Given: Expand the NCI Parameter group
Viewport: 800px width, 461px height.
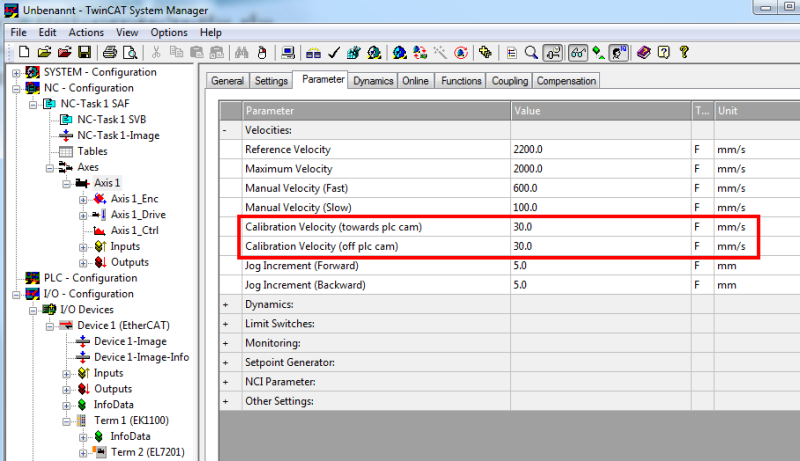Looking at the screenshot, I should pos(226,382).
